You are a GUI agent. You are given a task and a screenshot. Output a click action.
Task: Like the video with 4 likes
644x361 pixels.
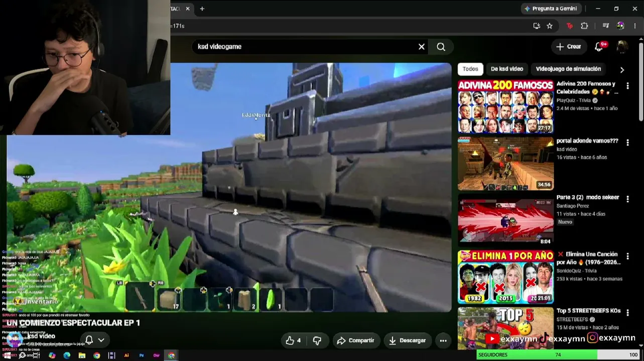click(x=293, y=340)
